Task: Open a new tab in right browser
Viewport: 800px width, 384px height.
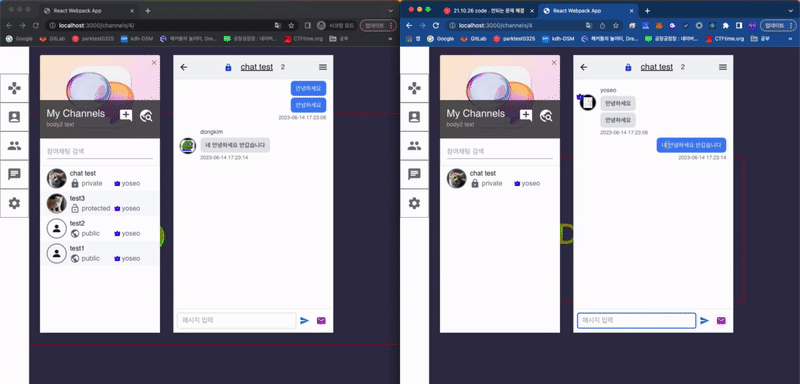Action: [x=647, y=11]
